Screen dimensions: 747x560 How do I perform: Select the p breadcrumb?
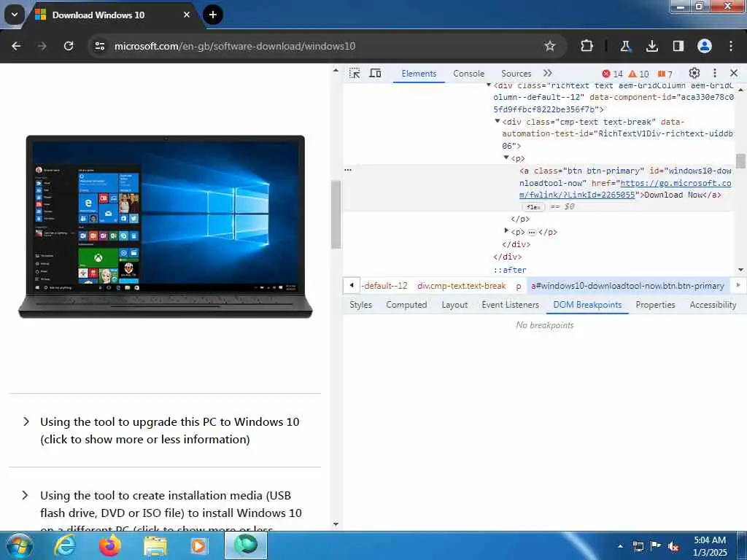pos(519,286)
